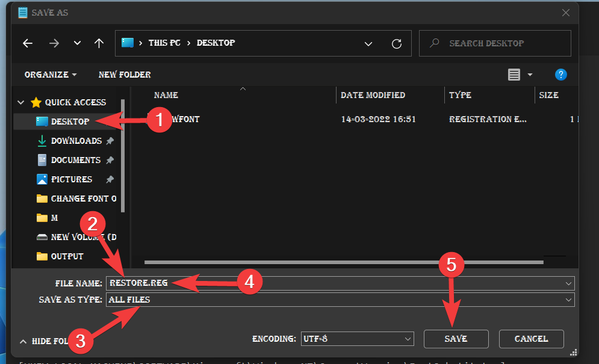This screenshot has width=599, height=364.
Task: Click the Save button
Action: coord(456,339)
